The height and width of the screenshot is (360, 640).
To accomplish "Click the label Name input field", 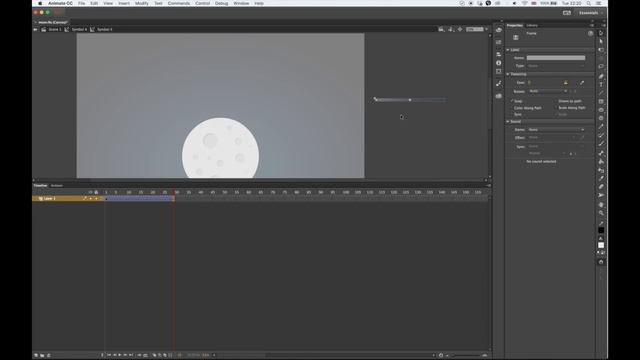I will (x=556, y=58).
